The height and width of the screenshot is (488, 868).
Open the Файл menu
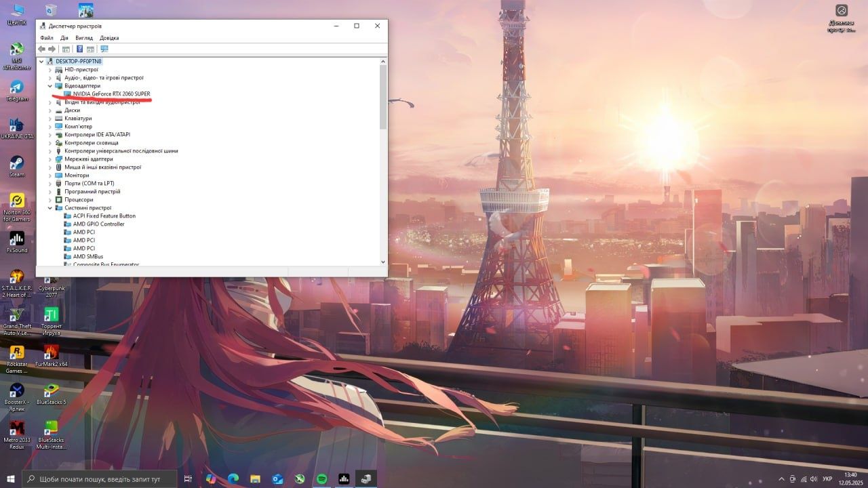[x=46, y=38]
